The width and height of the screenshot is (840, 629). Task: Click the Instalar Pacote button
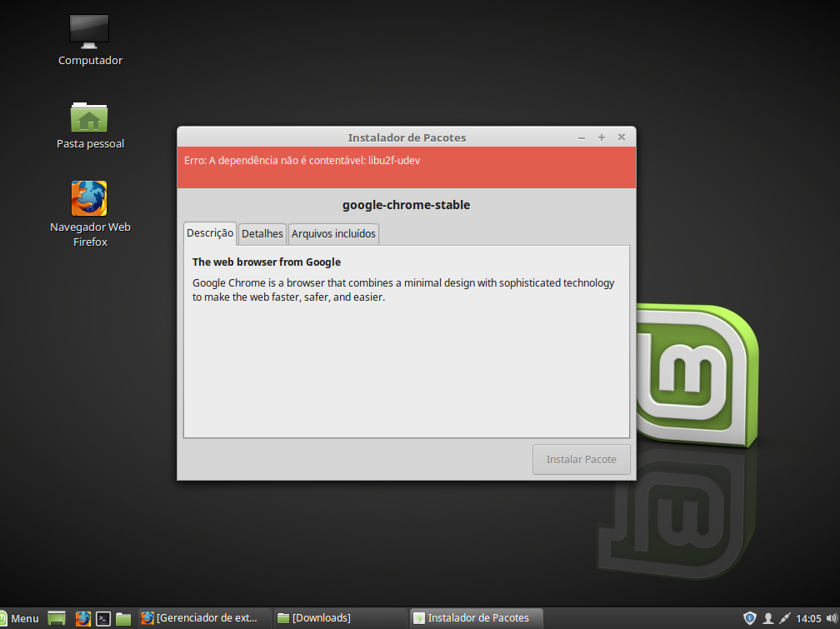[582, 459]
